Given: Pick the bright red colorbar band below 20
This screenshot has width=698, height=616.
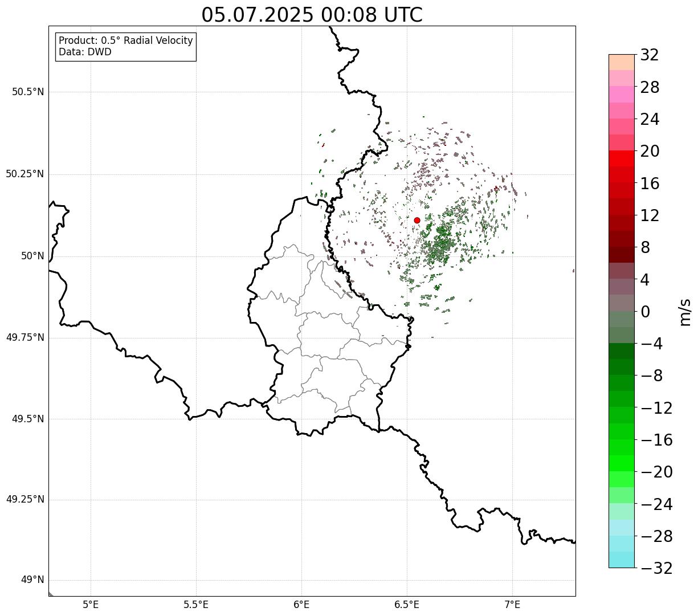Looking at the screenshot, I should click(x=622, y=158).
